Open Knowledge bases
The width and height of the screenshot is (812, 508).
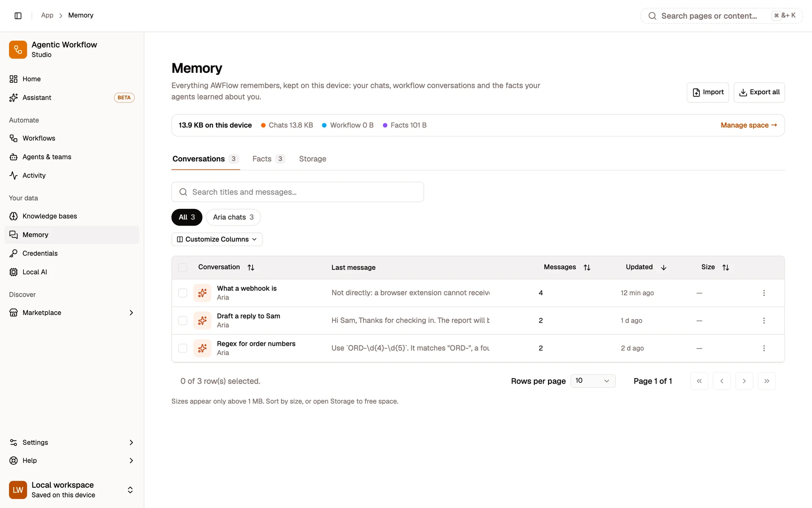click(x=71, y=216)
